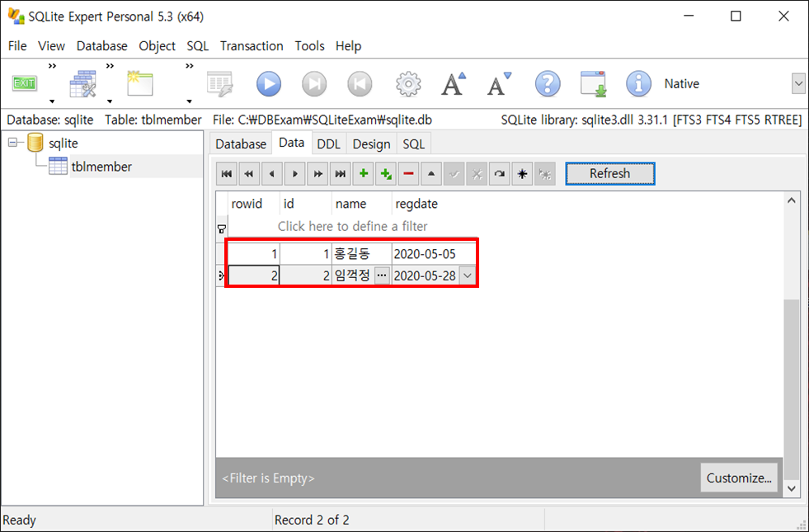Select the 홍길동 name cell

[362, 254]
